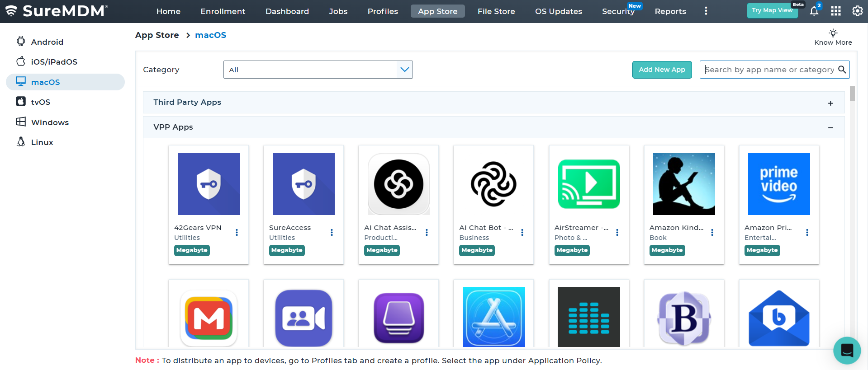Image resolution: width=868 pixels, height=370 pixels.
Task: Switch to the Profiles tab
Action: [x=382, y=11]
